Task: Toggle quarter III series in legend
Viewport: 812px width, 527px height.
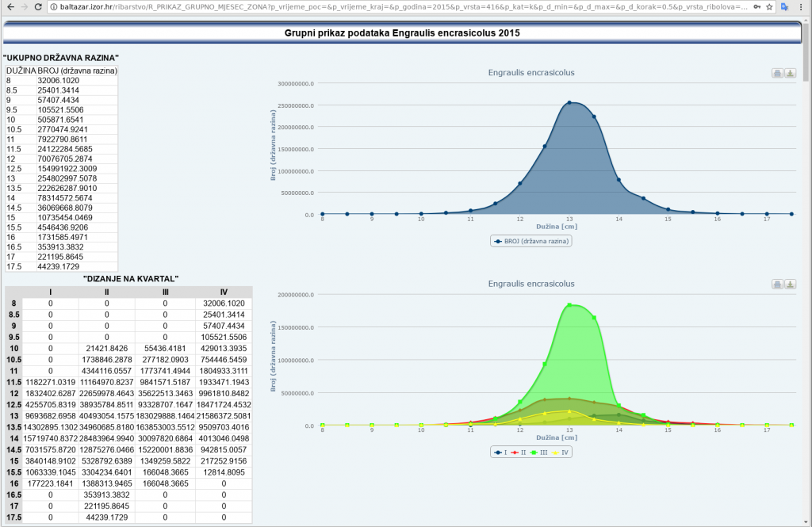Action: (541, 452)
